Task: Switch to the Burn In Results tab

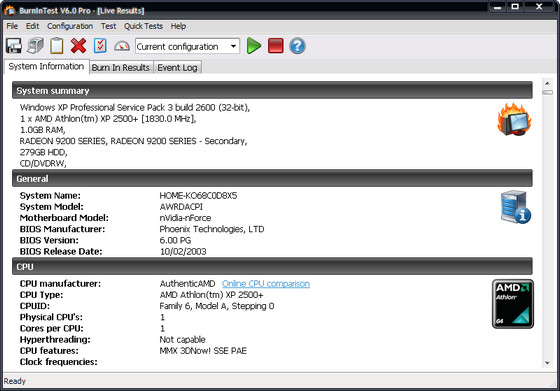Action: [121, 67]
